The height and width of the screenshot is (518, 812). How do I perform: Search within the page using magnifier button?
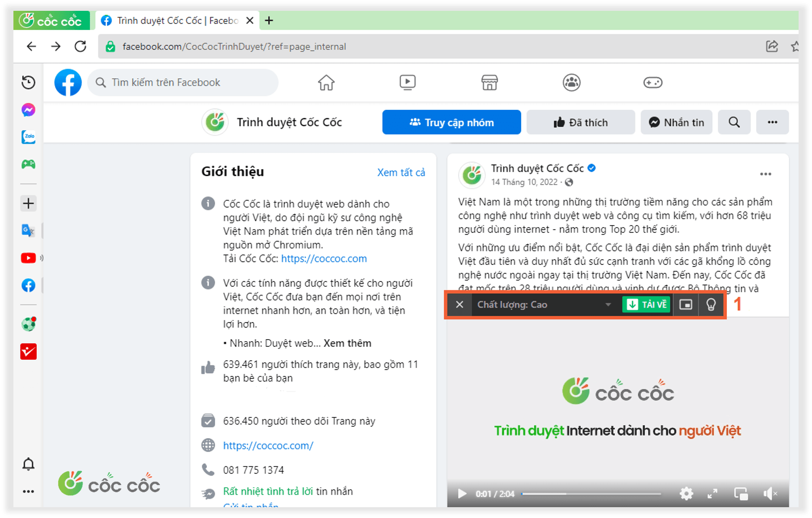[734, 122]
